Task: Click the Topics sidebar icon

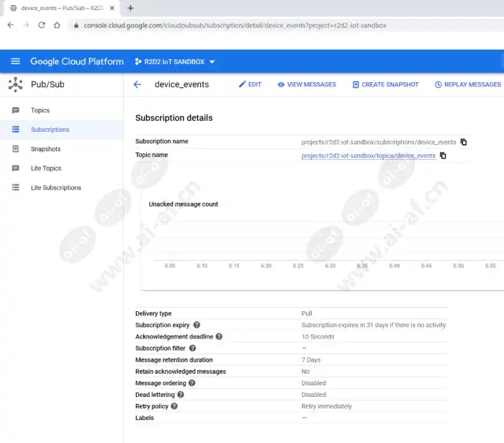Action: coord(15,110)
